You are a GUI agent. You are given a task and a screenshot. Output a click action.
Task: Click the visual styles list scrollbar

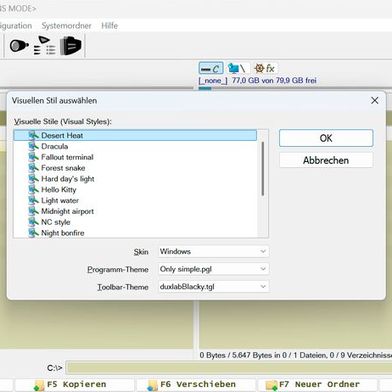tap(263, 169)
